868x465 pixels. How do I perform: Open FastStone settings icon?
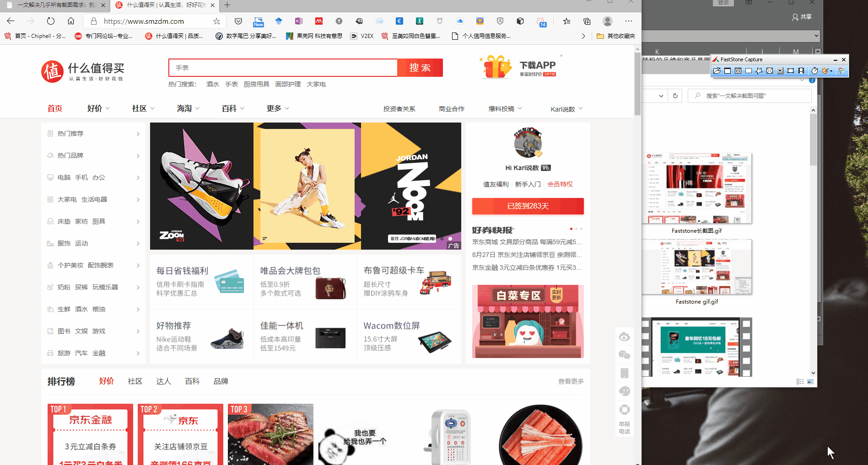pos(841,70)
